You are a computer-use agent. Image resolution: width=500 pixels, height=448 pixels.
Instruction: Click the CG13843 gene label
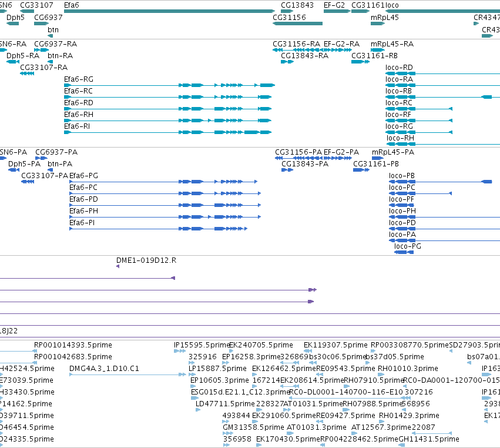(297, 5)
